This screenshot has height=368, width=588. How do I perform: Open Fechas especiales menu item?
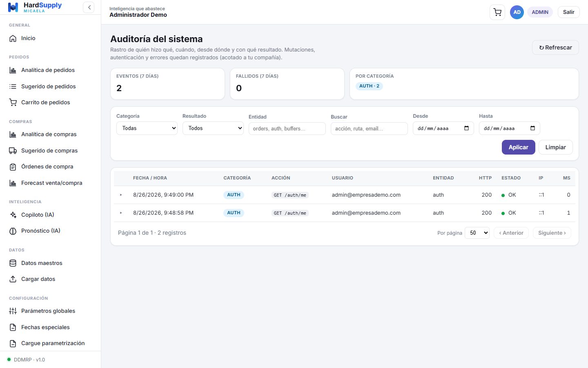point(51,327)
